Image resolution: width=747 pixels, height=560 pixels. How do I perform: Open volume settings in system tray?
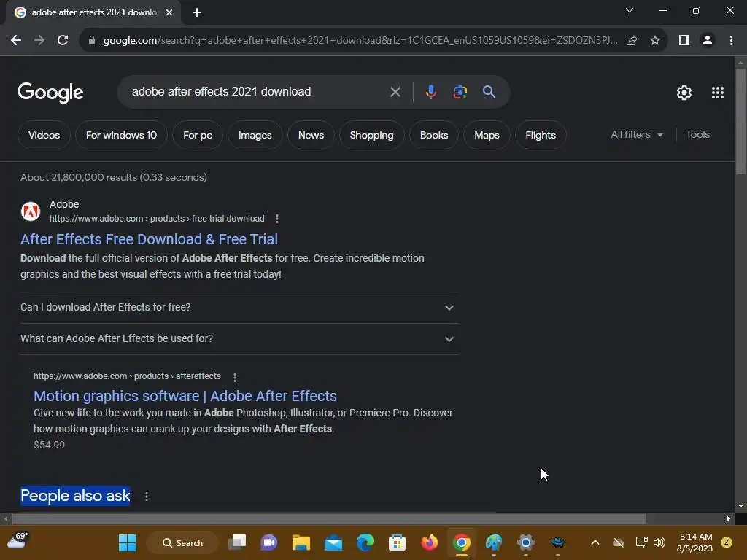click(659, 542)
